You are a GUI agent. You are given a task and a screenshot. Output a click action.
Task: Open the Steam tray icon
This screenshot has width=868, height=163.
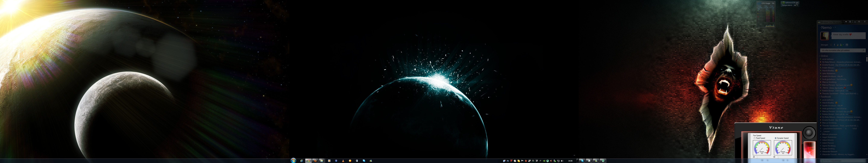(x=529, y=161)
